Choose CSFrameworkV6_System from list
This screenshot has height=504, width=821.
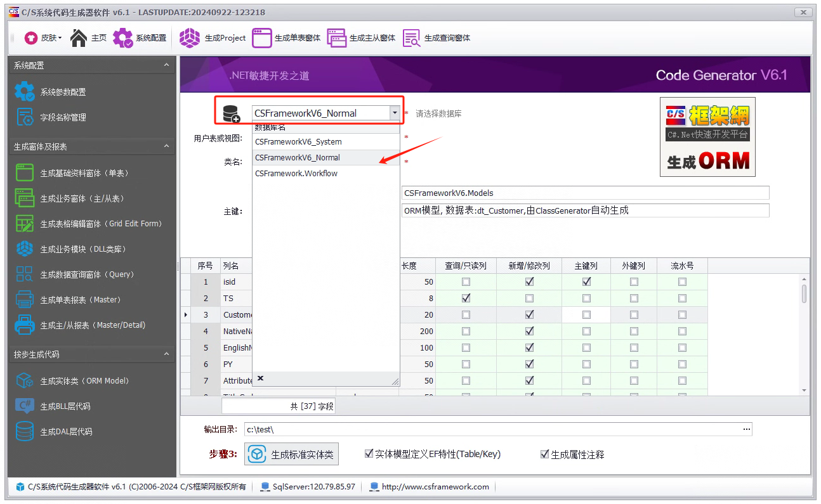[x=326, y=142]
